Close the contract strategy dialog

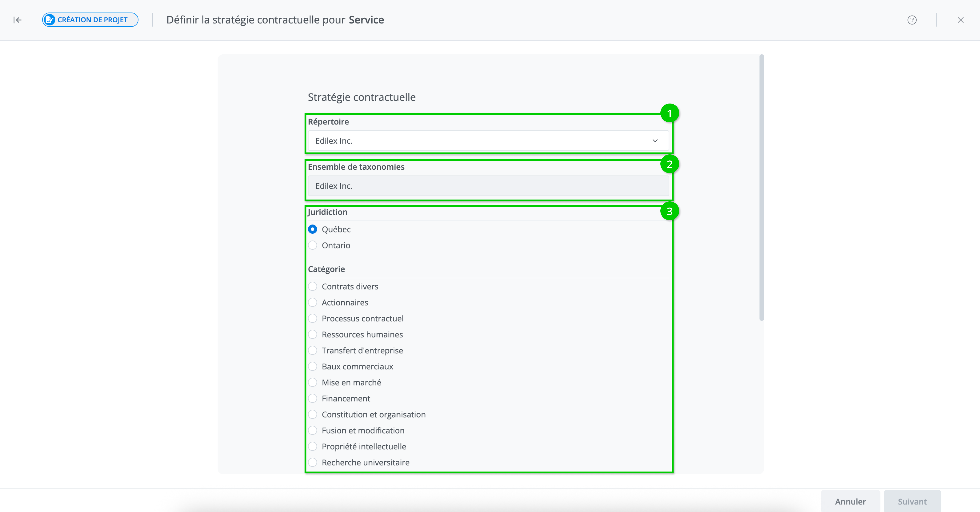click(960, 20)
